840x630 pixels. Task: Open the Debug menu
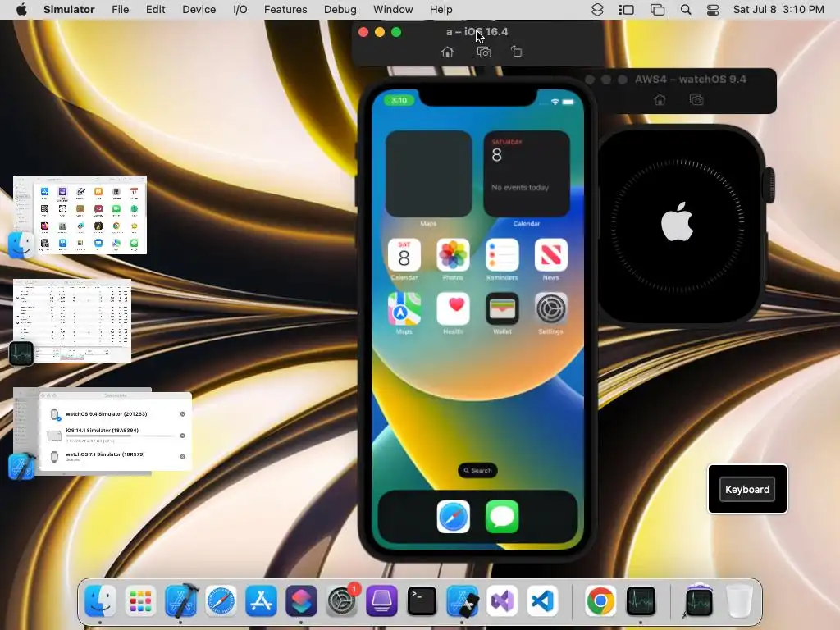tap(340, 10)
